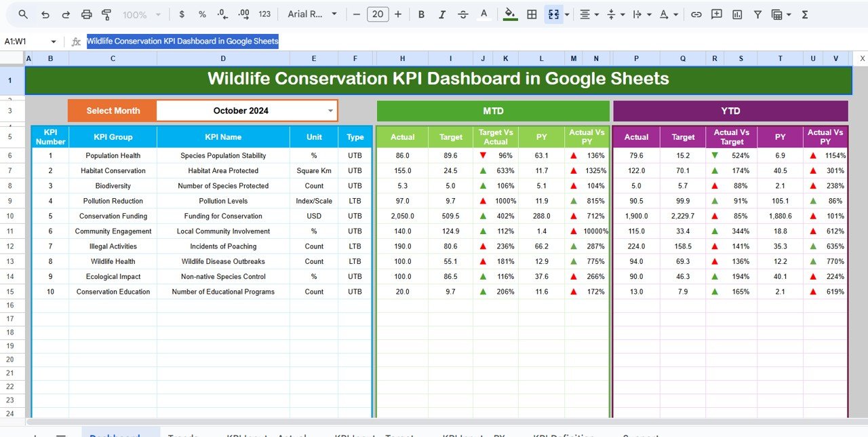
Task: Open the fill color picker
Action: pos(510,14)
